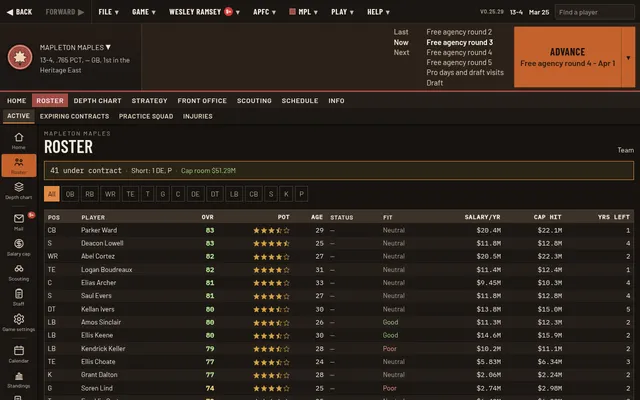Filter roster by P position

pos(301,194)
